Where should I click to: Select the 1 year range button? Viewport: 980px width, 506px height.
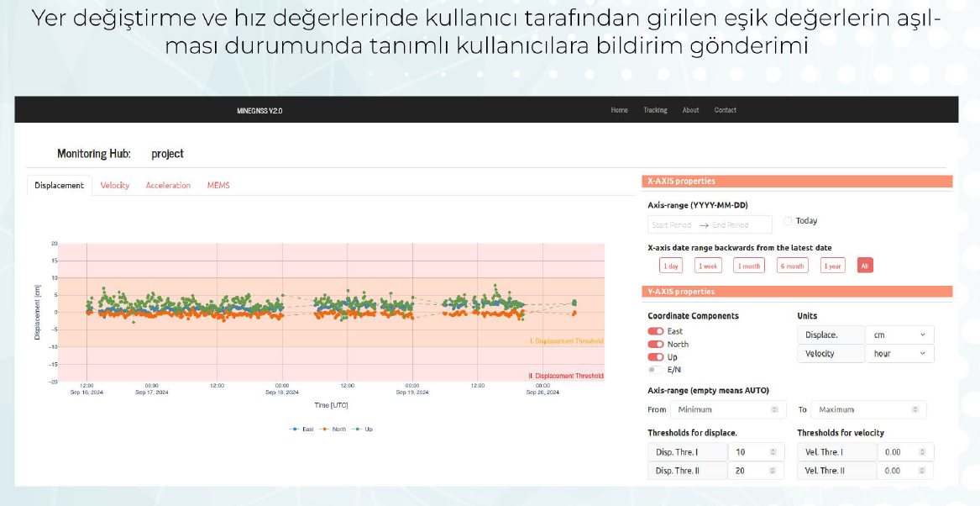pos(832,266)
